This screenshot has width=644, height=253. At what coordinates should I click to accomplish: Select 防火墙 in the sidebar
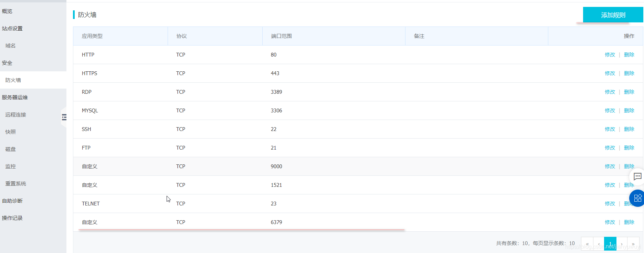tap(13, 80)
